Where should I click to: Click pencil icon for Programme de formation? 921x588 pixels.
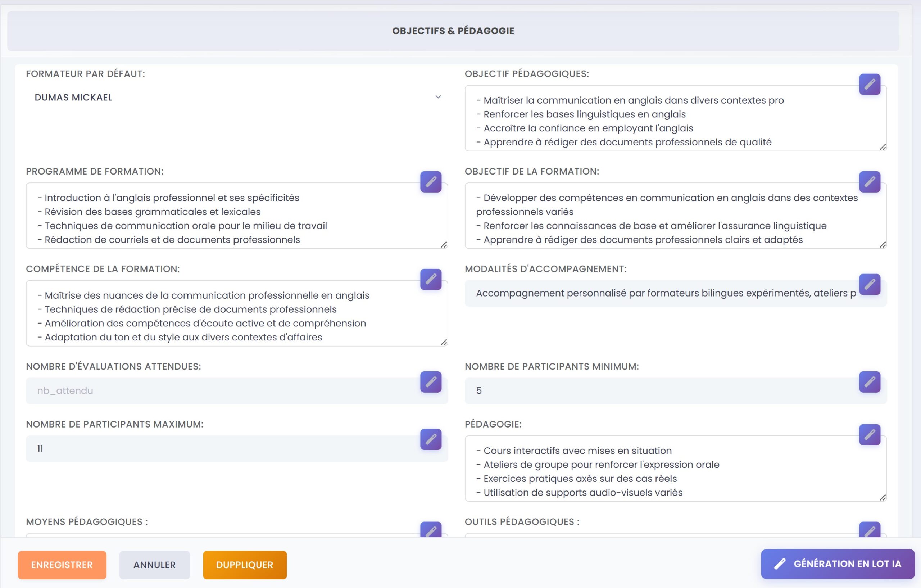point(431,182)
